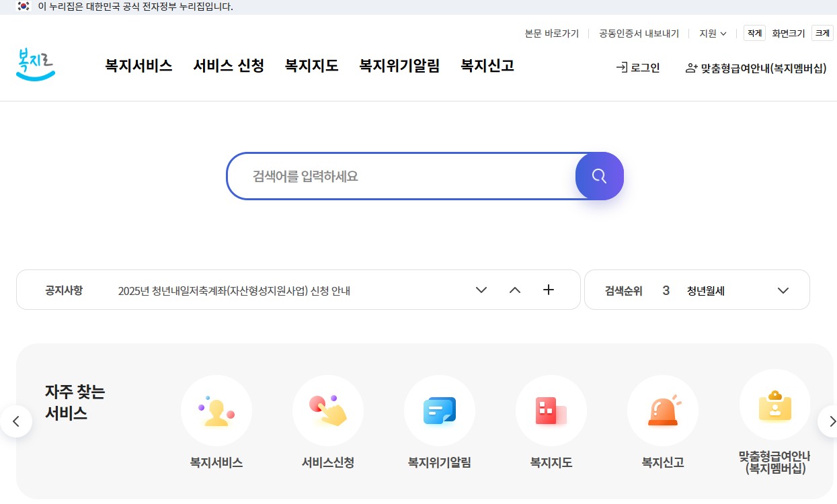Image resolution: width=837 pixels, height=504 pixels.
Task: Click the 서비스신청 label under frequent services
Action: pyautogui.click(x=328, y=462)
